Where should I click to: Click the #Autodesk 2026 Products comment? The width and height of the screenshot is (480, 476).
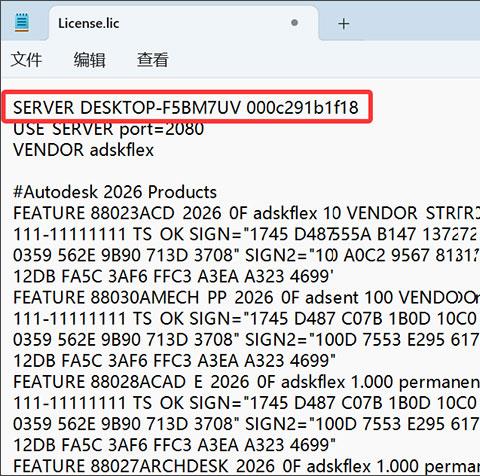[x=115, y=192]
